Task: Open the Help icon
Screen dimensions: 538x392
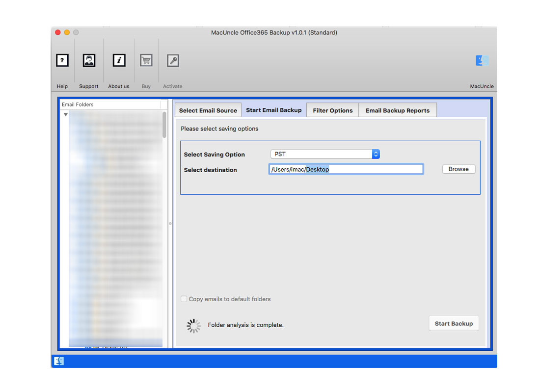Action: point(62,60)
